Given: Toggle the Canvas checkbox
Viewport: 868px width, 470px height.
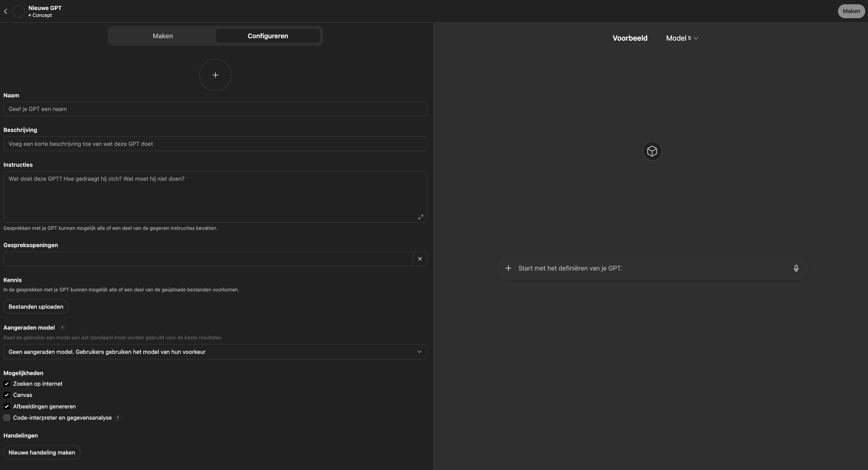Looking at the screenshot, I should pyautogui.click(x=7, y=395).
